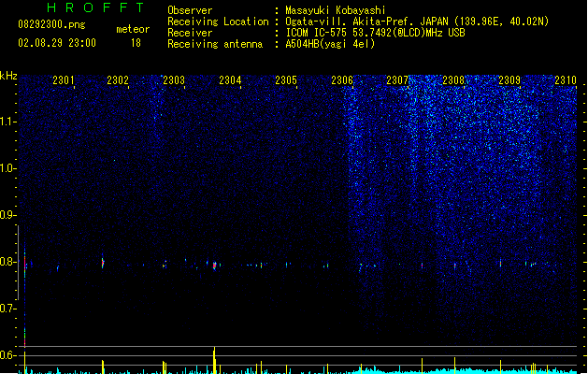Click the meteor label
This screenshot has height=374, width=588.
[x=133, y=29]
